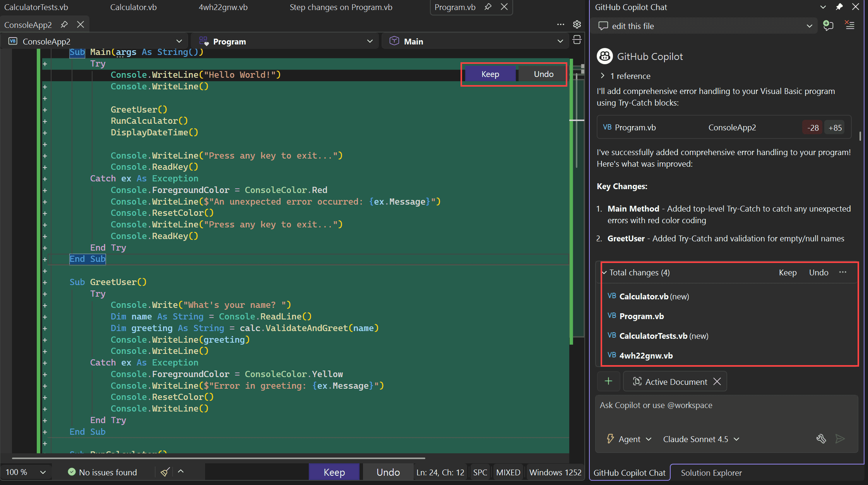The width and height of the screenshot is (868, 485).
Task: Clear the conversation with the red X list icon
Action: (x=849, y=25)
